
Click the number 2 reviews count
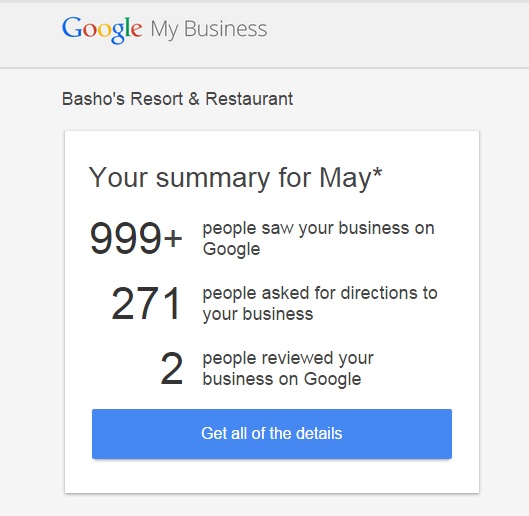pos(172,369)
